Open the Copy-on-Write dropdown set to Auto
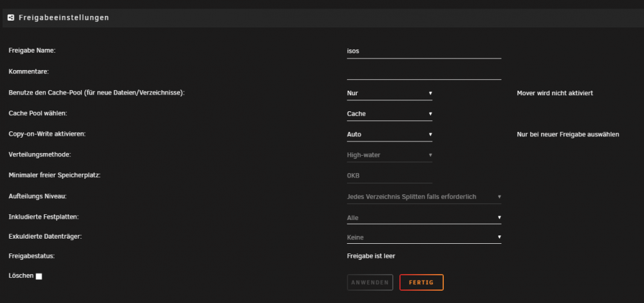 [390, 134]
